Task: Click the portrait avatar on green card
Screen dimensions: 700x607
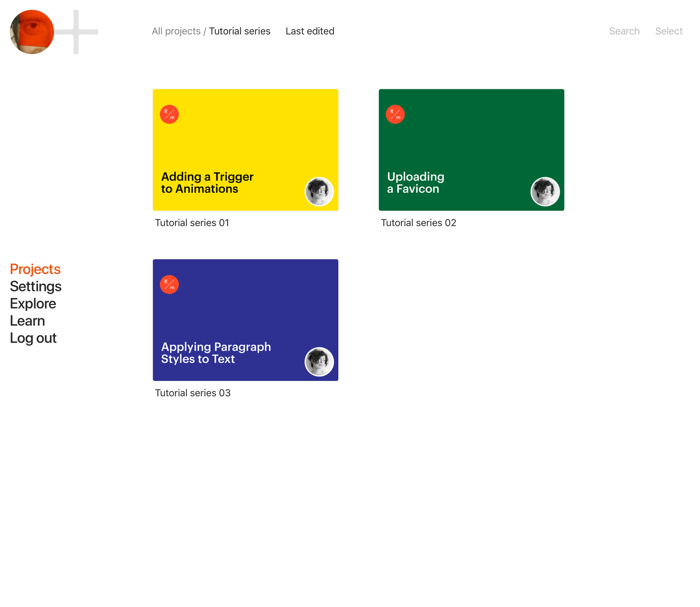Action: coord(545,192)
